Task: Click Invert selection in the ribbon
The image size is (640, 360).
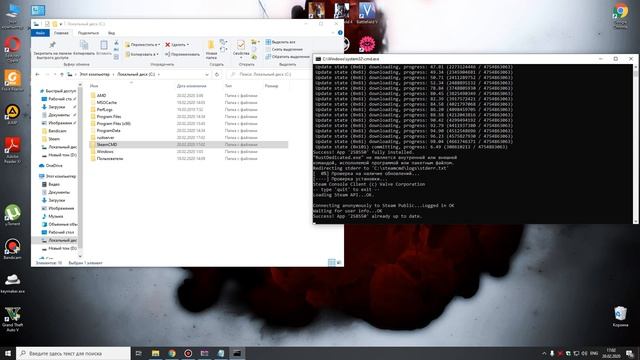Action: tap(287, 57)
